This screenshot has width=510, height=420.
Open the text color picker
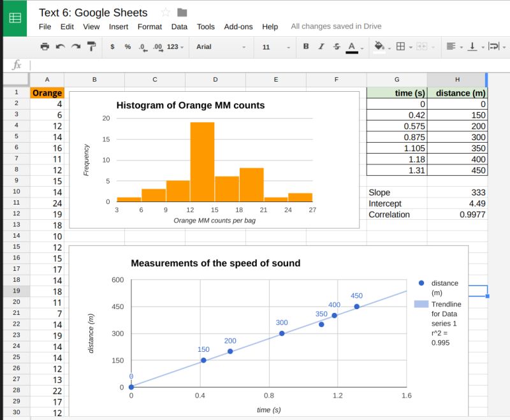pos(351,46)
